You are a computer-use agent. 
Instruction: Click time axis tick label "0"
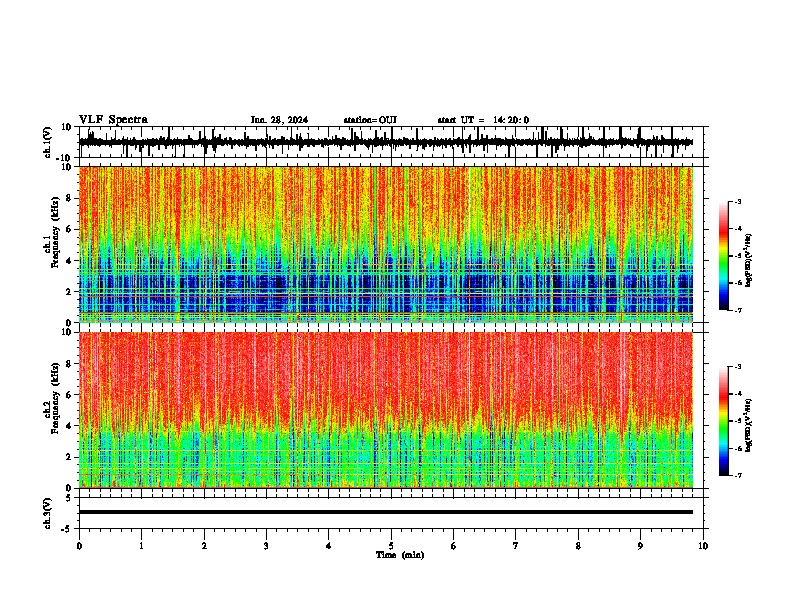(79, 546)
